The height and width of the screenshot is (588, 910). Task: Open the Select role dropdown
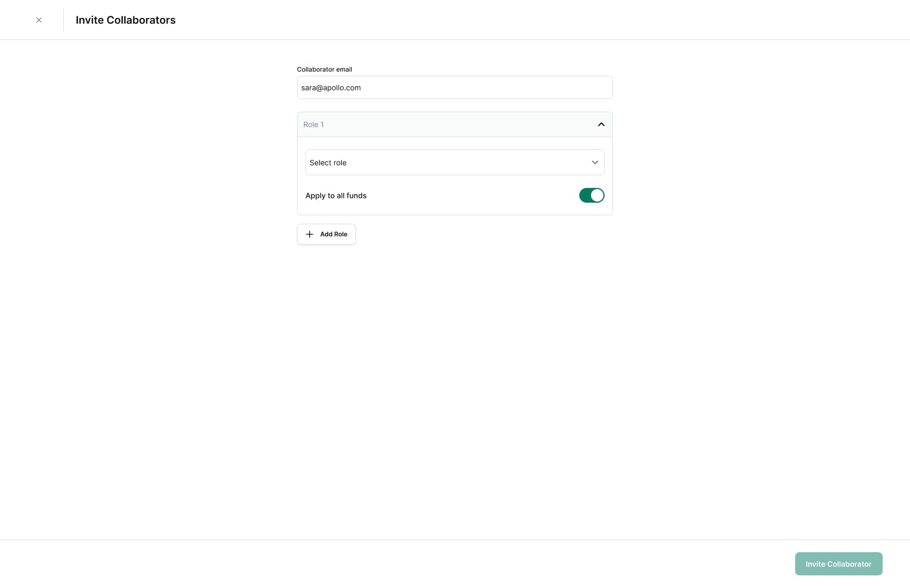pyautogui.click(x=454, y=162)
